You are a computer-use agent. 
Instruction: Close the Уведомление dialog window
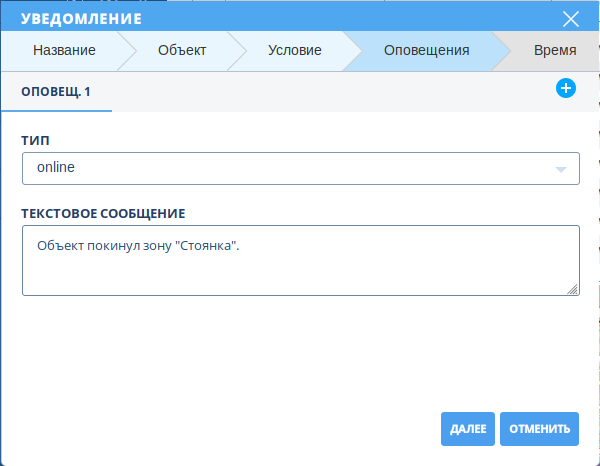click(x=571, y=18)
